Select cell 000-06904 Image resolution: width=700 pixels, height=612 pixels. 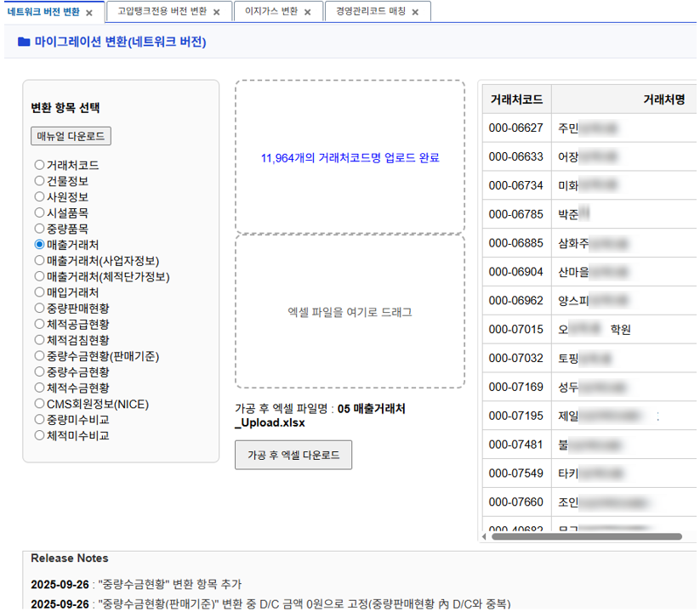pyautogui.click(x=516, y=272)
